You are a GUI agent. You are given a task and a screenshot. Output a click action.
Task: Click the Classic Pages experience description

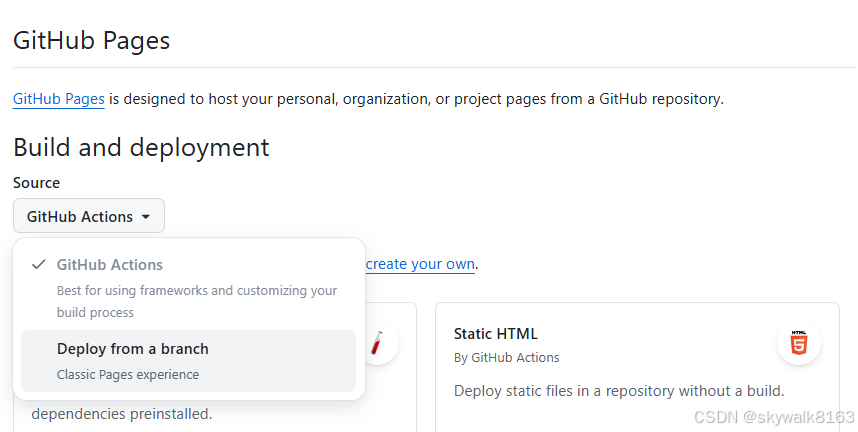[x=128, y=375]
